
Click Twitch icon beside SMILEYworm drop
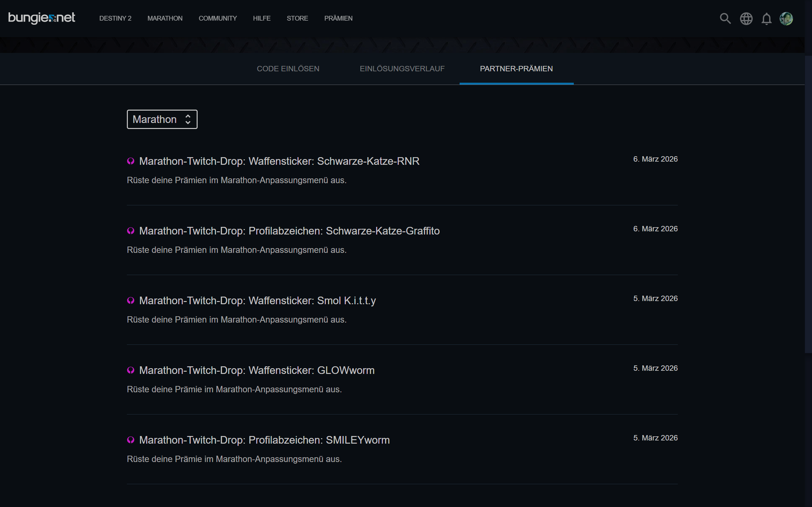(131, 440)
